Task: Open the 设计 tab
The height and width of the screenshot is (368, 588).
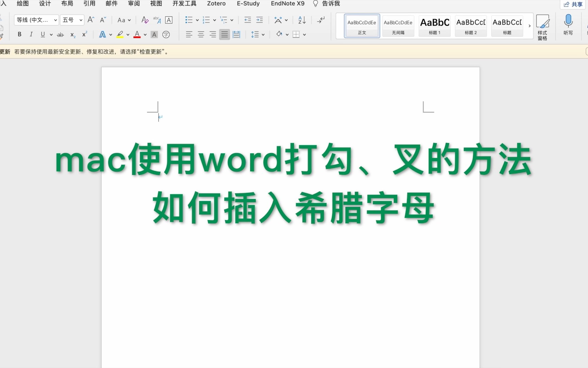Action: pos(45,3)
